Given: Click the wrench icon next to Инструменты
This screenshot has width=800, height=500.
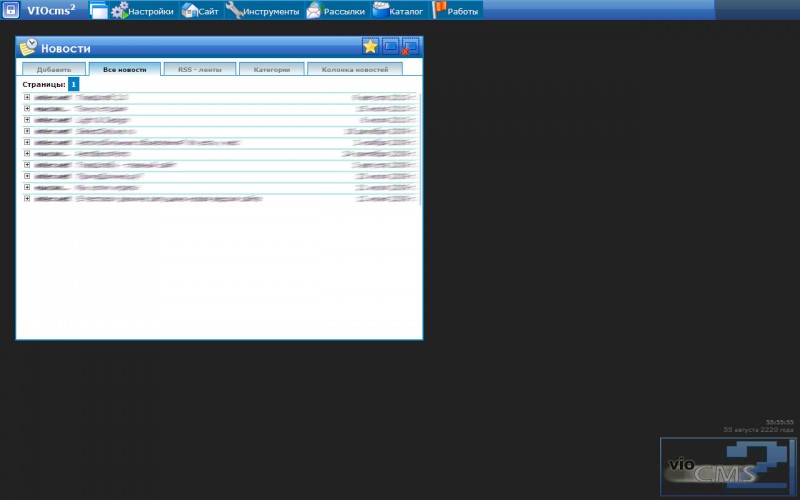Looking at the screenshot, I should point(234,10).
